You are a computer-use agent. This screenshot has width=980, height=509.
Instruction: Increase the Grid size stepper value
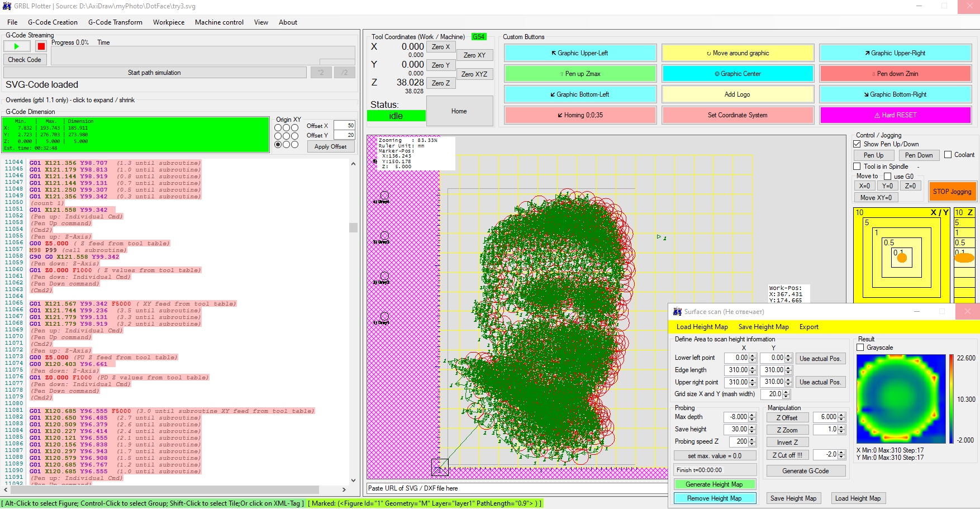(787, 392)
